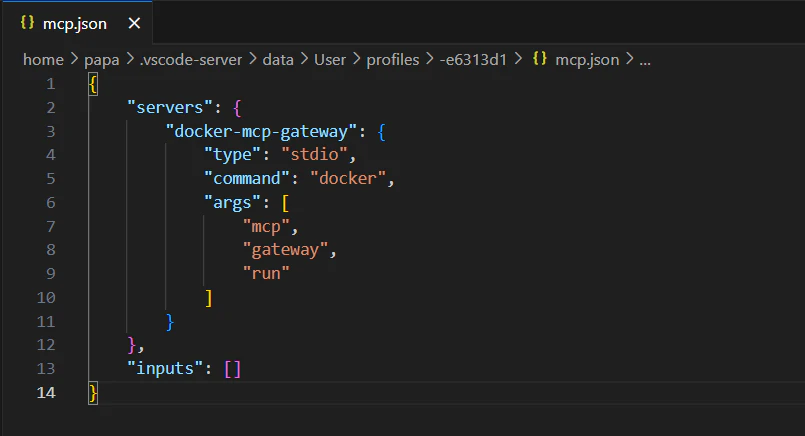Click JSON file icon on mcp.json tab

click(x=27, y=23)
